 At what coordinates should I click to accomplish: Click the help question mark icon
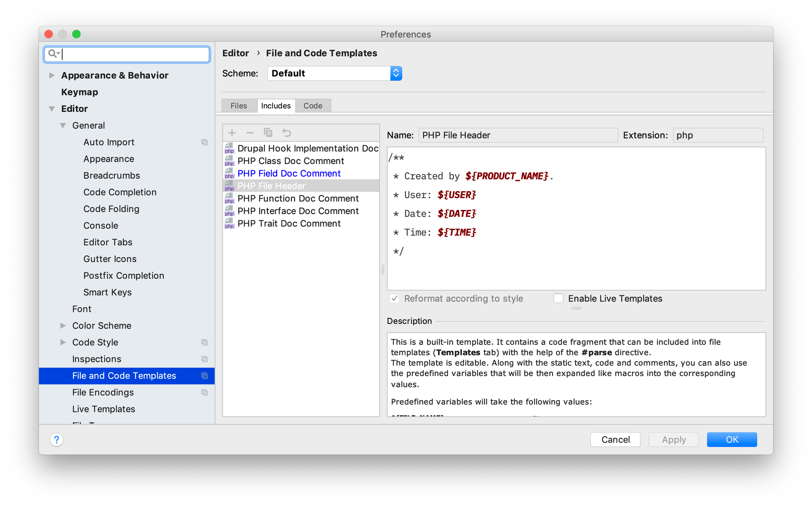click(57, 439)
